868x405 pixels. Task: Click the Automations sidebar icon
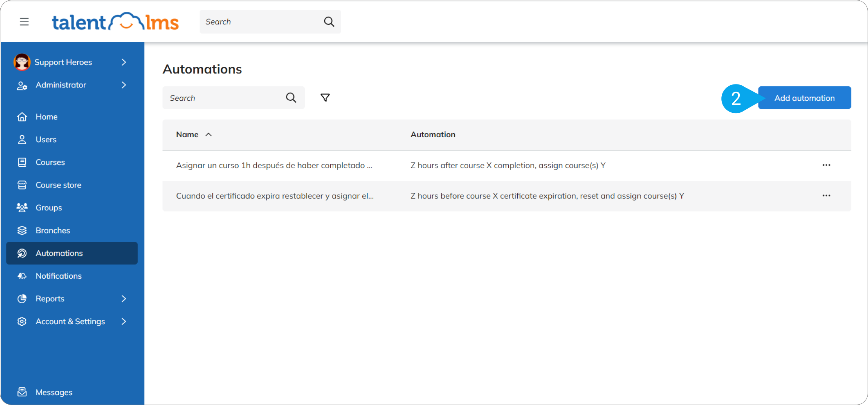(x=22, y=253)
